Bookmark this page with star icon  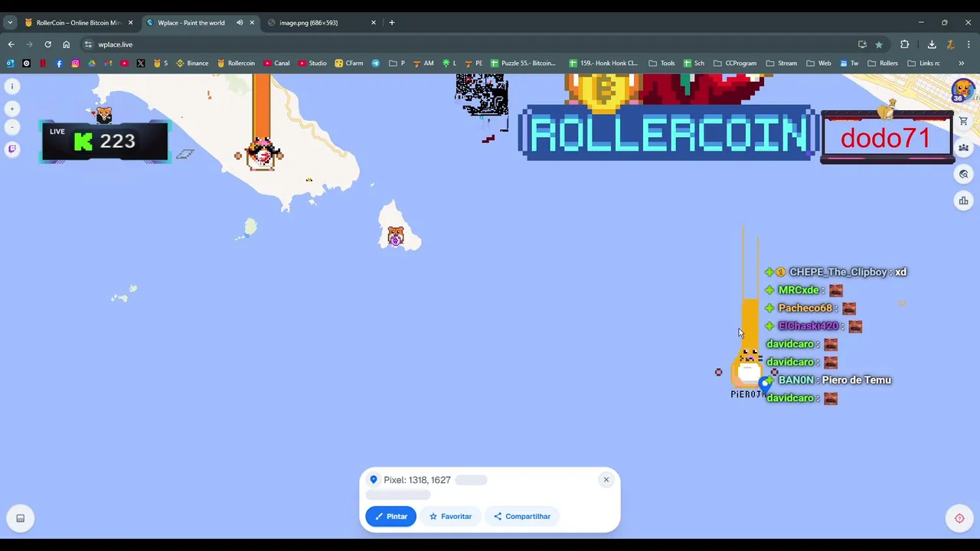(x=878, y=44)
